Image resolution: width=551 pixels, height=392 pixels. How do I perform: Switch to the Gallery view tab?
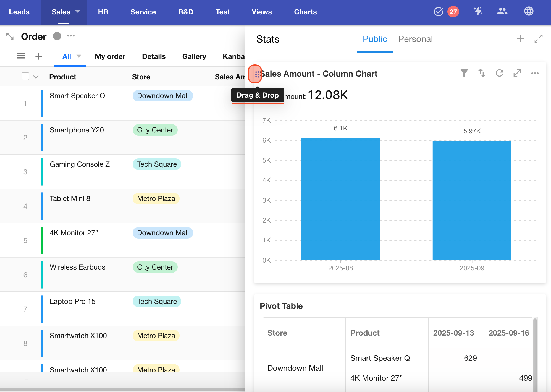(x=194, y=56)
